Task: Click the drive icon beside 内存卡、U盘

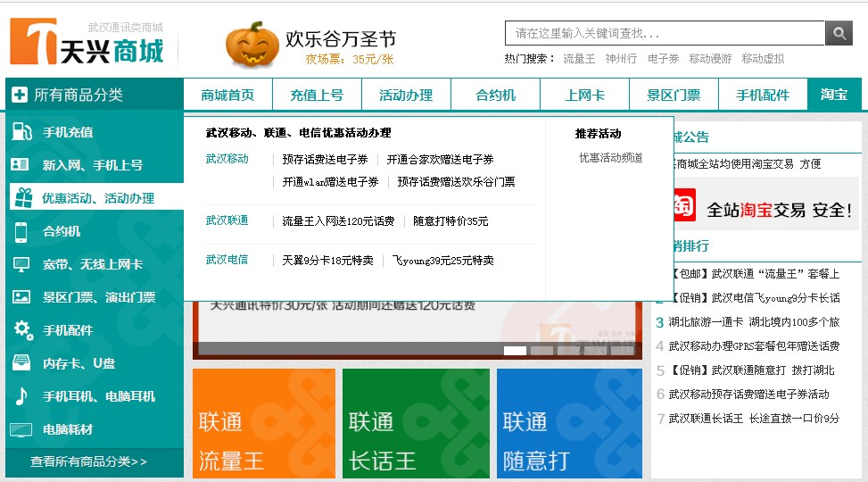Action: point(21,363)
